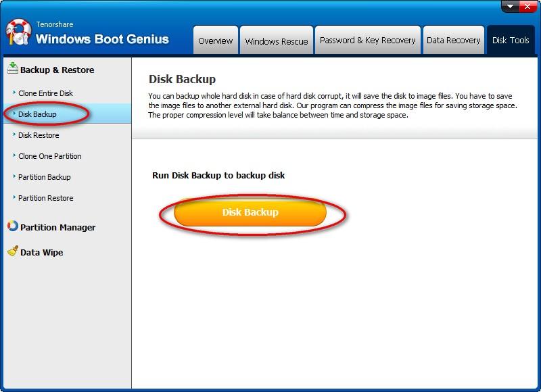Image resolution: width=541 pixels, height=392 pixels.
Task: Open Clone Entire Disk in sidebar
Action: [45, 93]
